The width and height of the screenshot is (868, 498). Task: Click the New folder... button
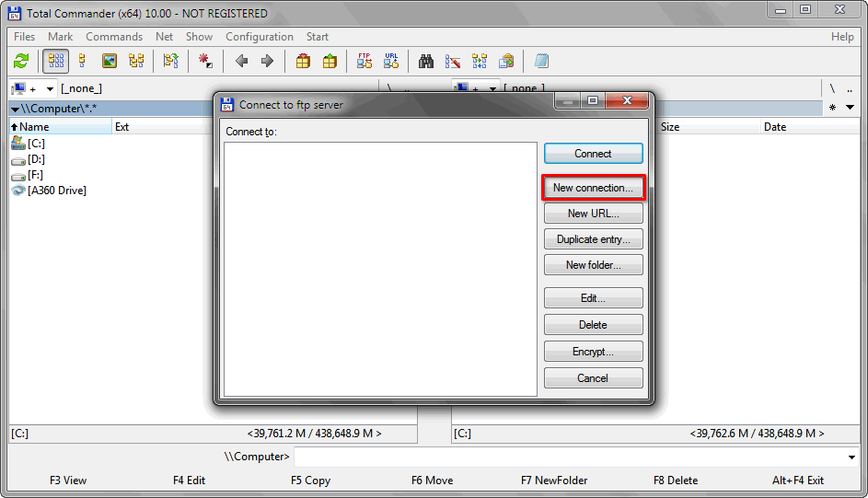[594, 264]
